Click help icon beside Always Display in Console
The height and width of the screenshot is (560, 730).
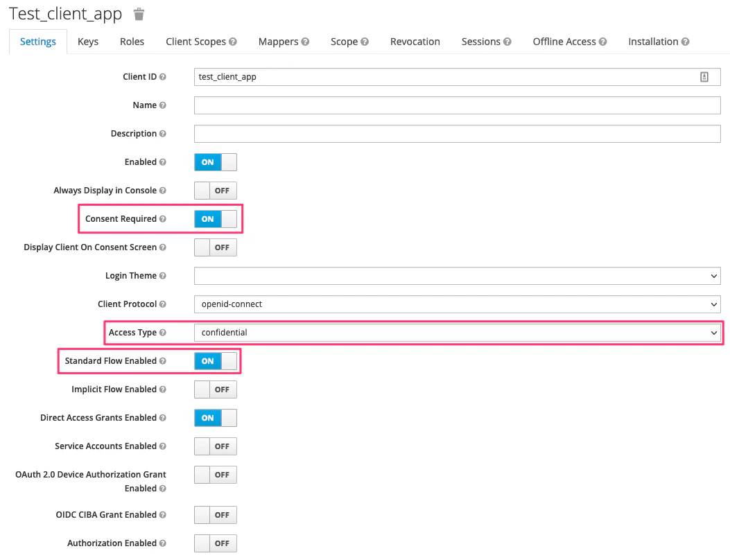[162, 191]
